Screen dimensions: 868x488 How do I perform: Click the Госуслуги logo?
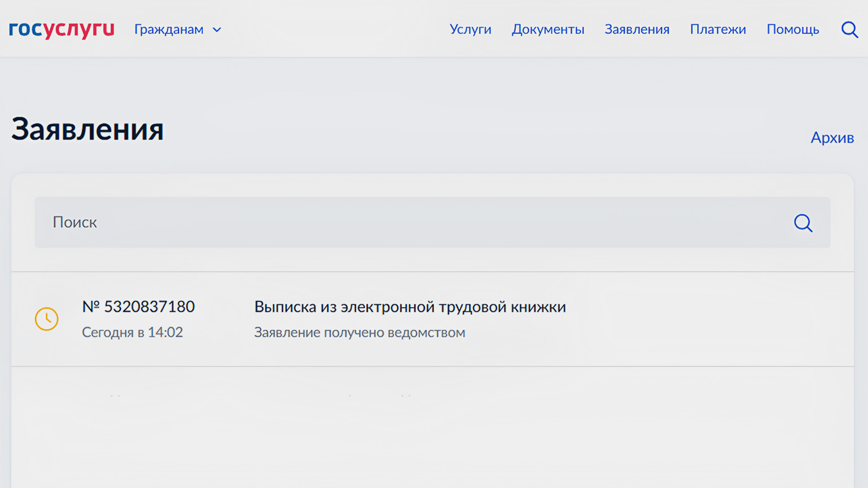click(x=61, y=29)
